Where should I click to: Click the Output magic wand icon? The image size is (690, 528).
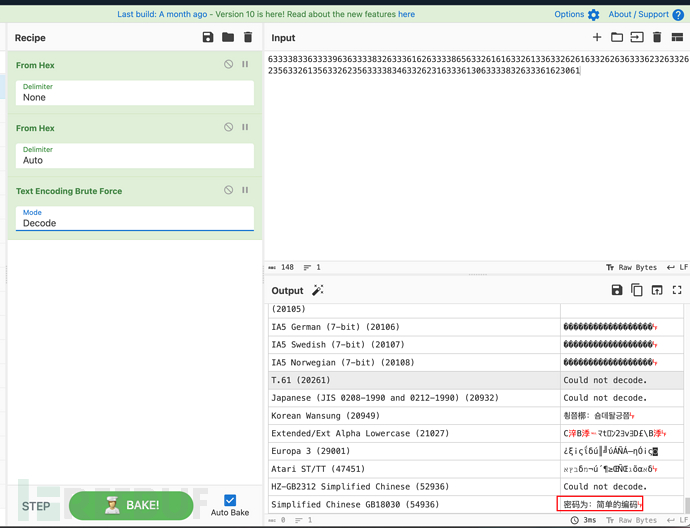coord(318,290)
